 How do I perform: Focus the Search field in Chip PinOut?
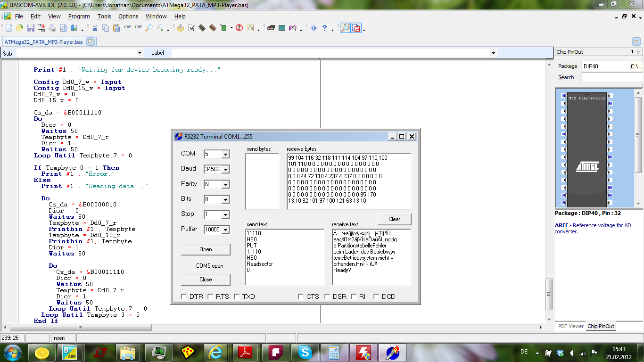[612, 77]
